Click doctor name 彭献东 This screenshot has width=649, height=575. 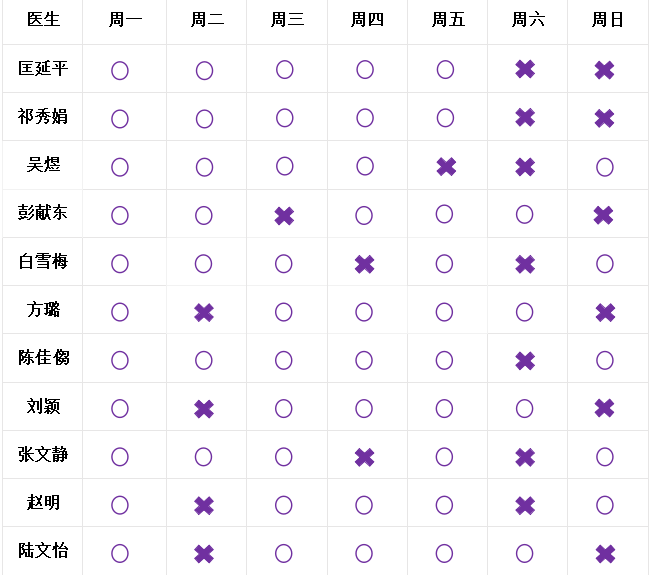click(x=43, y=213)
